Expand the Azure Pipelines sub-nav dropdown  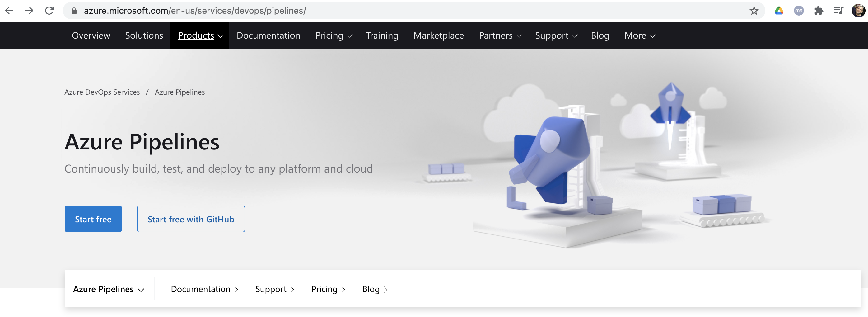coord(109,289)
